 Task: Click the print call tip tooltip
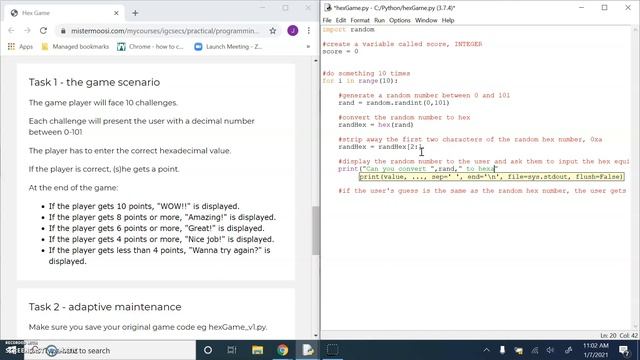point(491,177)
